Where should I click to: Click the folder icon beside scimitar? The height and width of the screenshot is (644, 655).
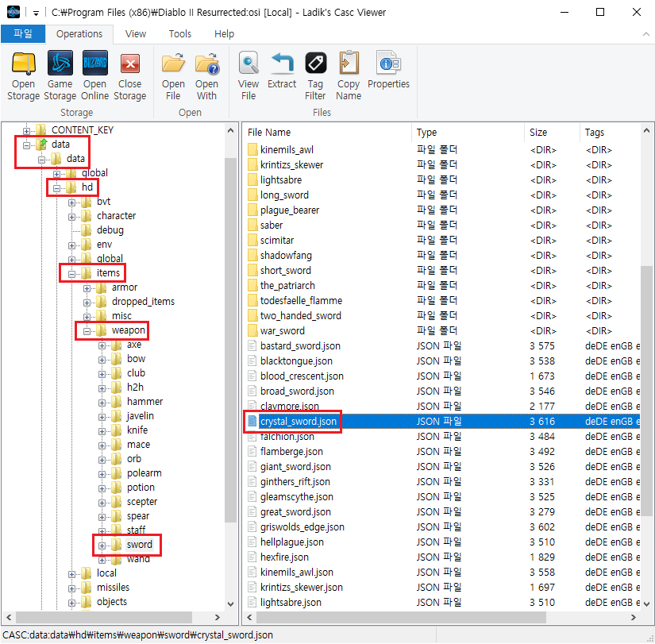(252, 240)
